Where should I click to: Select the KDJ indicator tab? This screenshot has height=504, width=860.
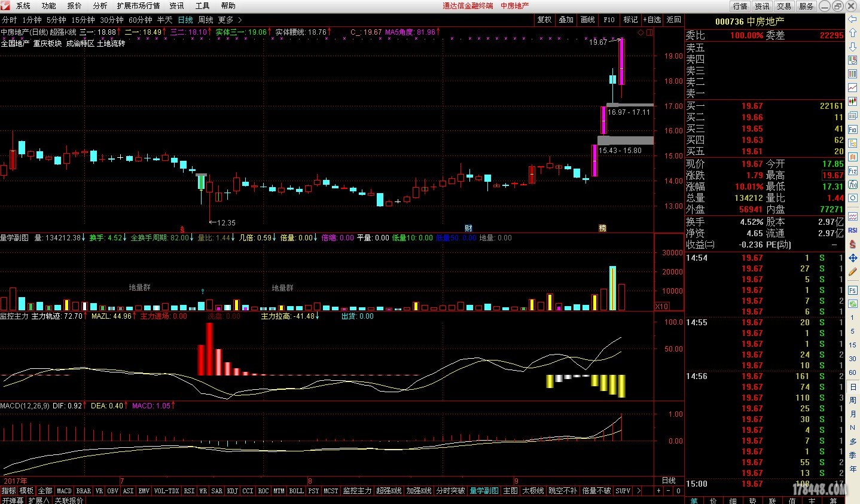point(232,491)
